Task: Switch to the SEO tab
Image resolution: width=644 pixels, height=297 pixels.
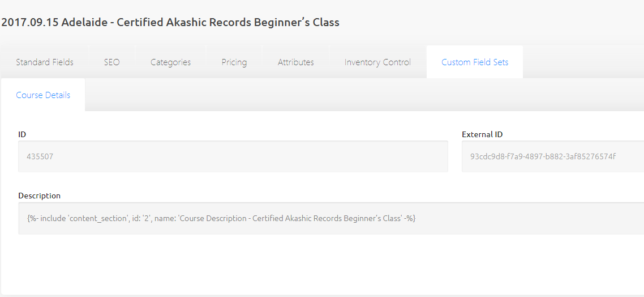Action: pyautogui.click(x=112, y=62)
